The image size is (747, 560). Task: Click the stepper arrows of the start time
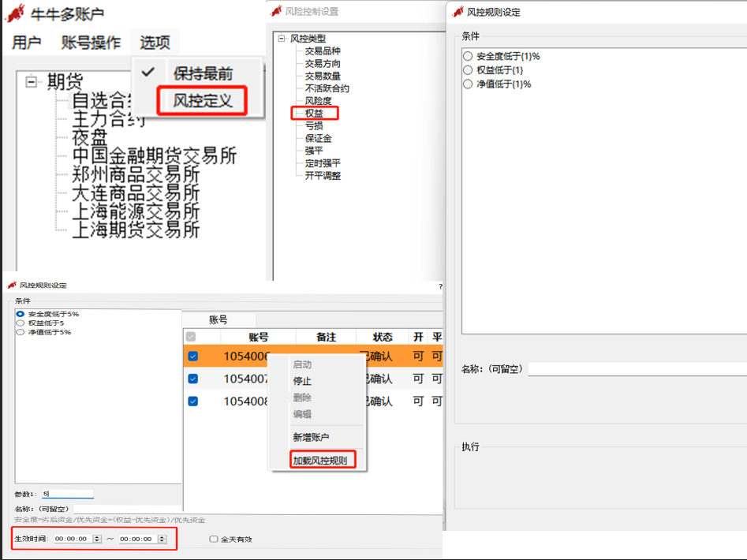(x=97, y=539)
